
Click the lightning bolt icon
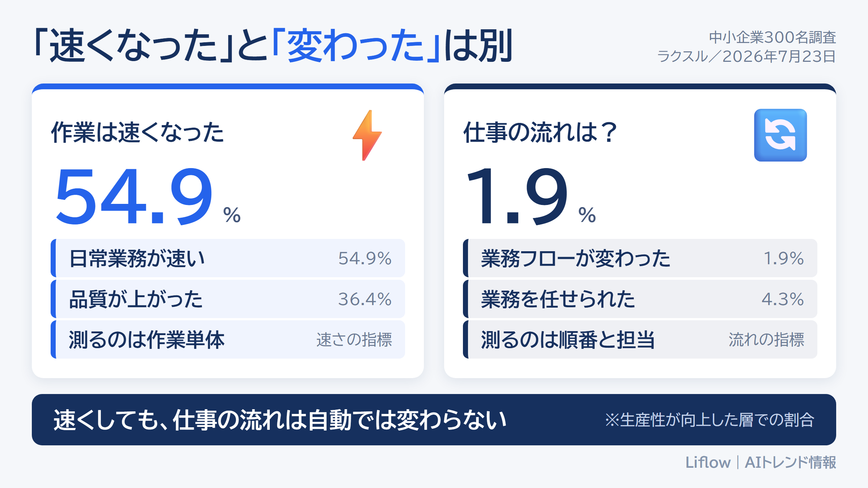click(x=367, y=135)
